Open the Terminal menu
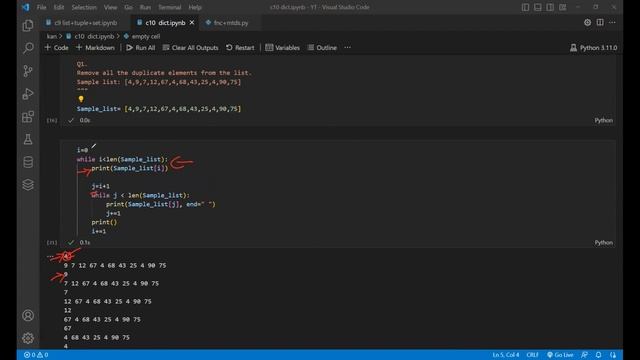 [169, 7]
